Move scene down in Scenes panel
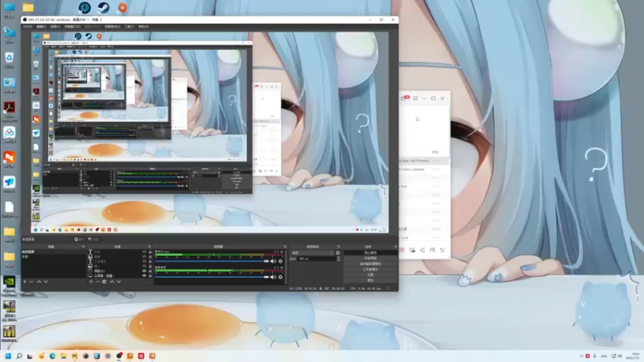Image resolution: width=644 pixels, height=362 pixels. pyautogui.click(x=46, y=282)
